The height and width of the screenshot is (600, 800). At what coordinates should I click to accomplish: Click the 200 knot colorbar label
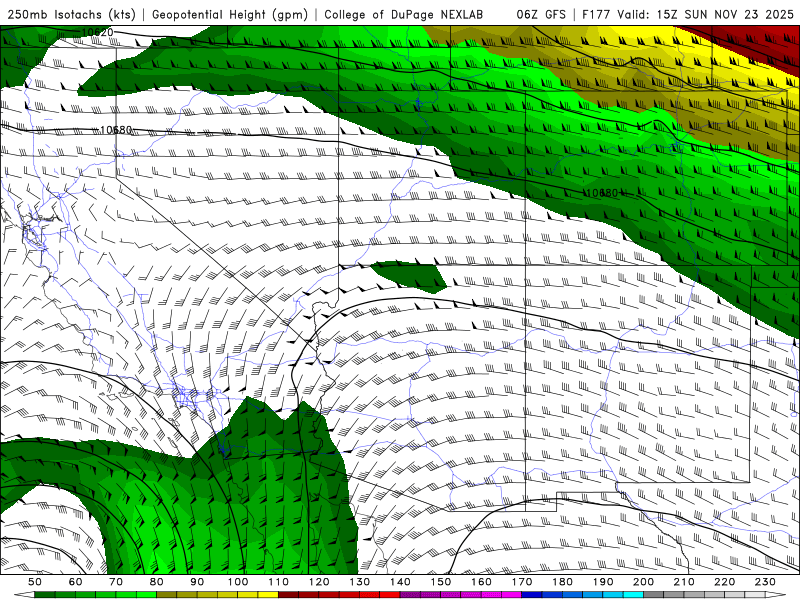643,582
